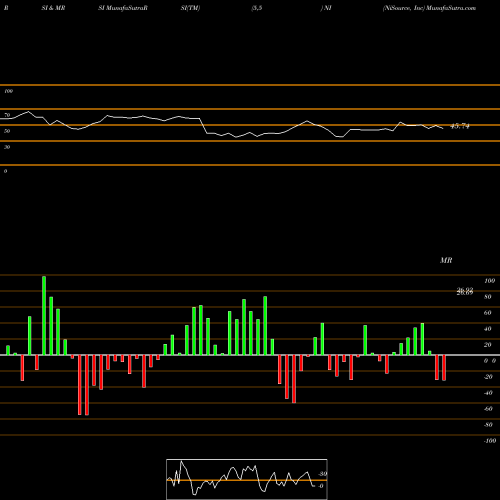Click the ") NI" ticker text
Screen dimensions: 500x500
tap(326, 8)
